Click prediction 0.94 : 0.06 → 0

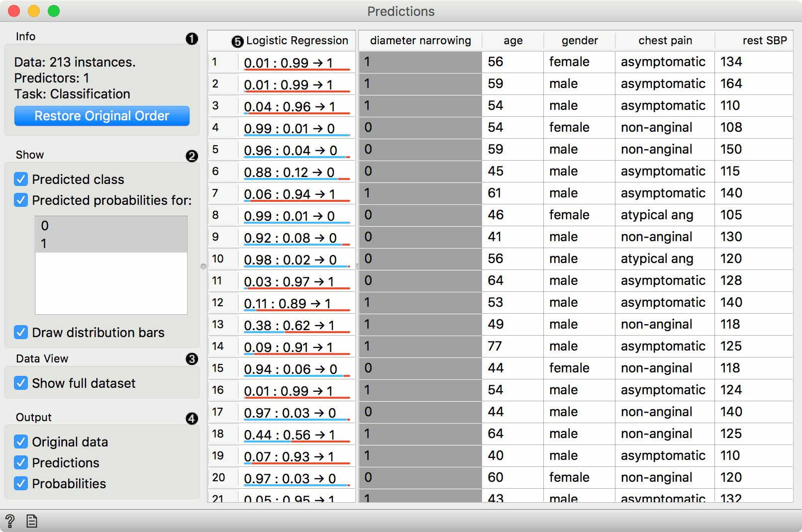click(297, 368)
